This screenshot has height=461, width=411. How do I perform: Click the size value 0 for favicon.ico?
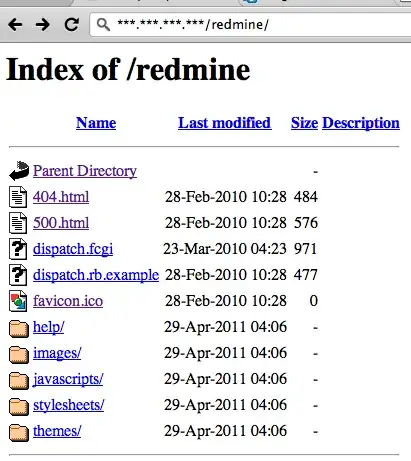[x=313, y=301]
